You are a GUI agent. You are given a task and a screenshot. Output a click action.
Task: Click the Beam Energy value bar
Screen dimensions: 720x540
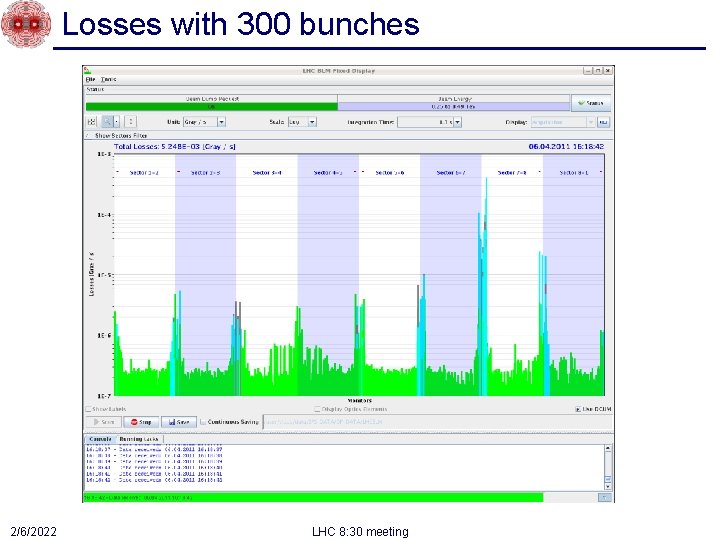click(x=454, y=107)
